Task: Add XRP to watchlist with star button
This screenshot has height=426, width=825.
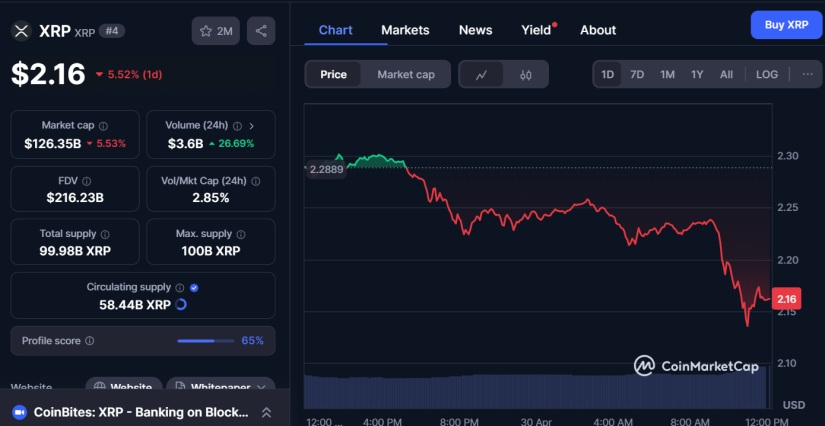Action: tap(215, 31)
